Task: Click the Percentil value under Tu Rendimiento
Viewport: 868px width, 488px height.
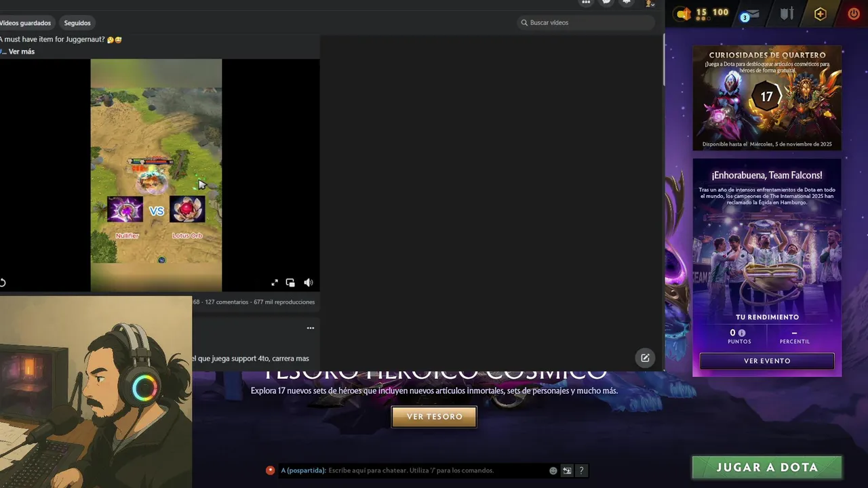Action: 794,333
